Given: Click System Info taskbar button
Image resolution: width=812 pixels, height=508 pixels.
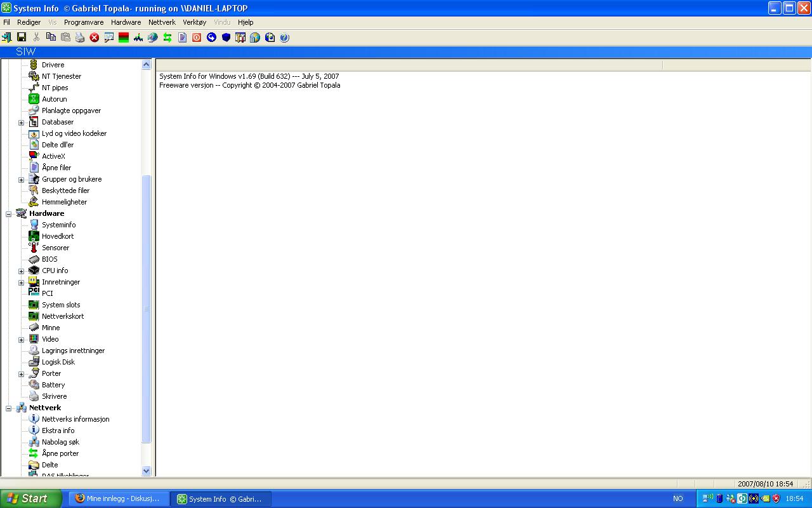Looking at the screenshot, I should click(221, 498).
